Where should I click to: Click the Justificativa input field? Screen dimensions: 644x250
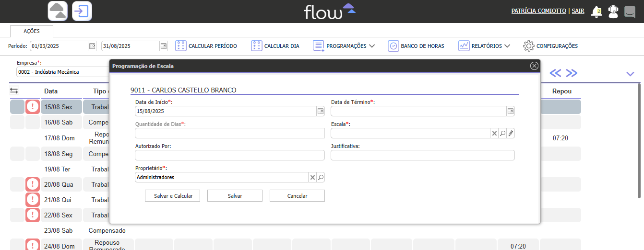422,155
